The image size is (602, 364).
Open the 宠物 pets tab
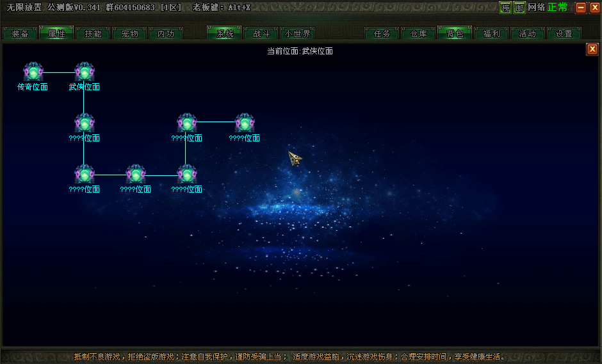tap(129, 33)
